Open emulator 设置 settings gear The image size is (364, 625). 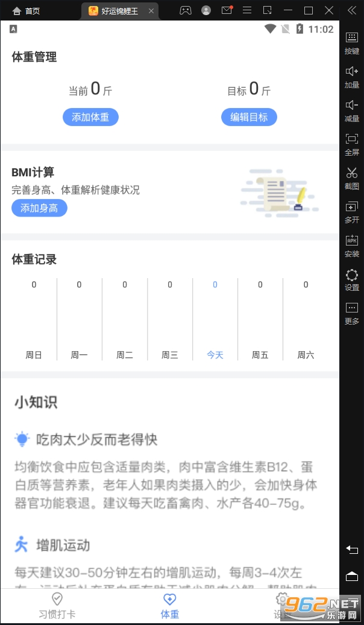tap(352, 280)
